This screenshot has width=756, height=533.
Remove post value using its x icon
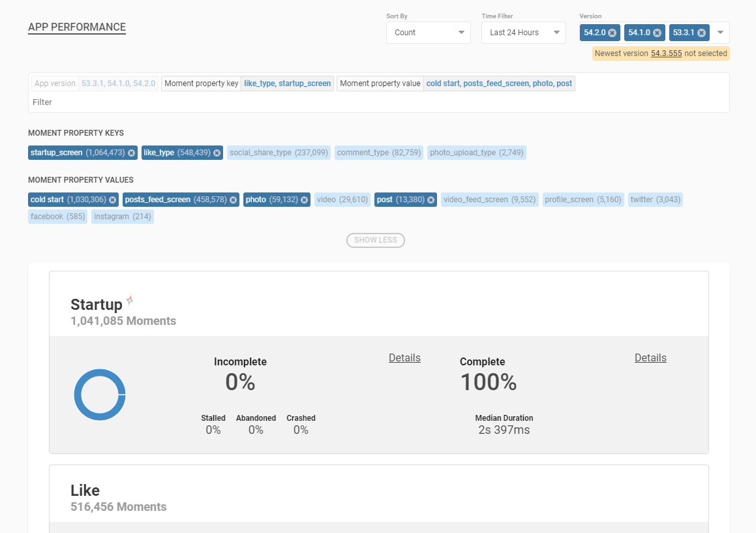pyautogui.click(x=431, y=200)
